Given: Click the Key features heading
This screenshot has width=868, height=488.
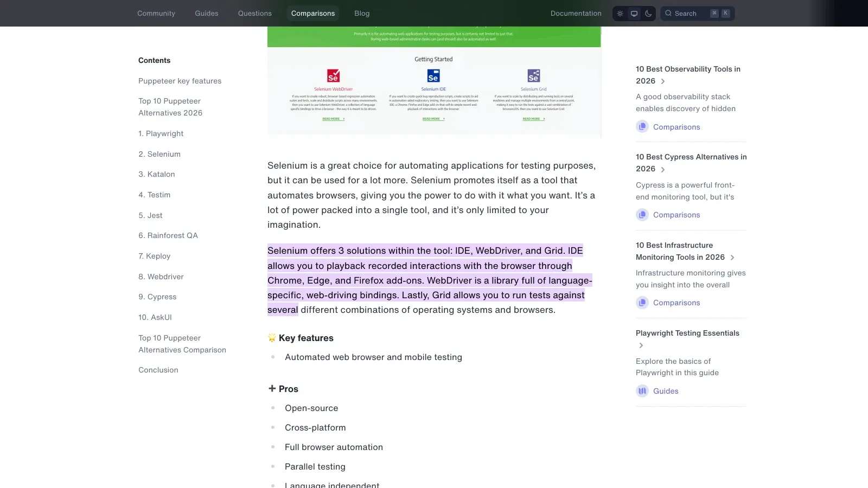Looking at the screenshot, I should pos(306,338).
